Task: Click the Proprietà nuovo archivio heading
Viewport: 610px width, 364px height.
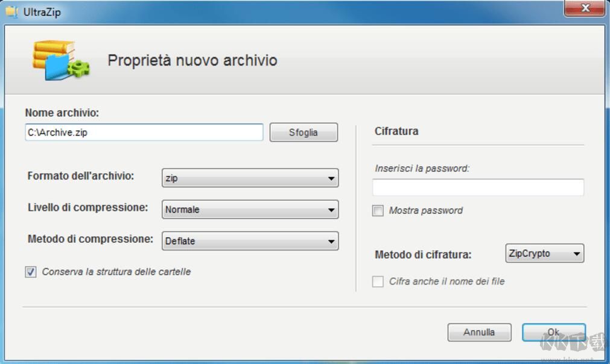Action: pyautogui.click(x=192, y=60)
